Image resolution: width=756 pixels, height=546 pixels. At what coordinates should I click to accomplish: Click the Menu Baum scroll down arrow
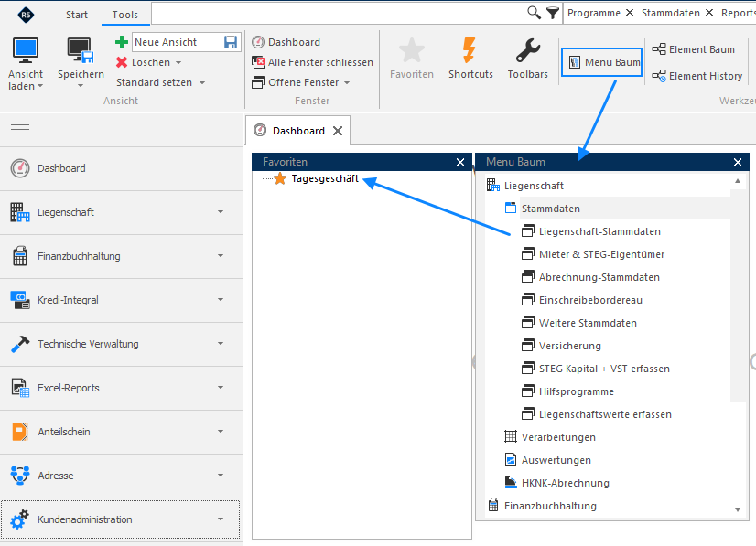tap(738, 509)
